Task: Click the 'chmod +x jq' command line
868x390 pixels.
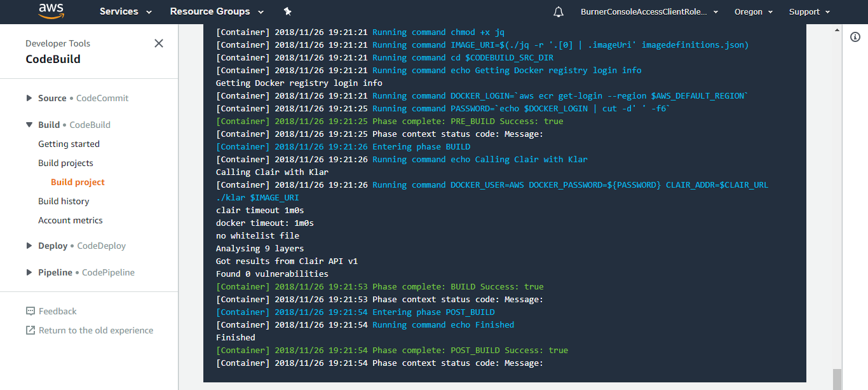Action: [x=360, y=32]
